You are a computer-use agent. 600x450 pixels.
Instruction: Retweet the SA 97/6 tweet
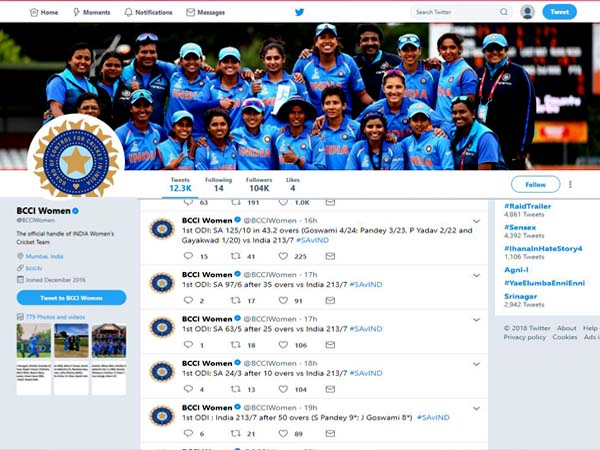point(235,300)
